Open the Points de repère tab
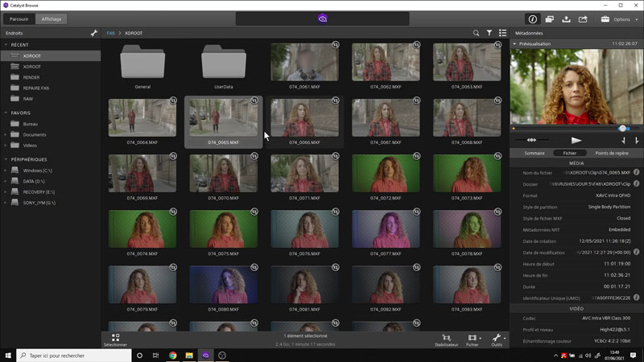 (x=612, y=153)
